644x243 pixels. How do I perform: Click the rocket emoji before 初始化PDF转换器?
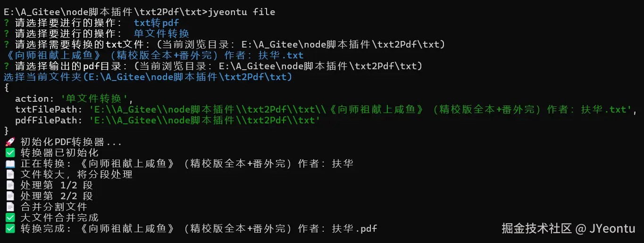pyautogui.click(x=10, y=142)
